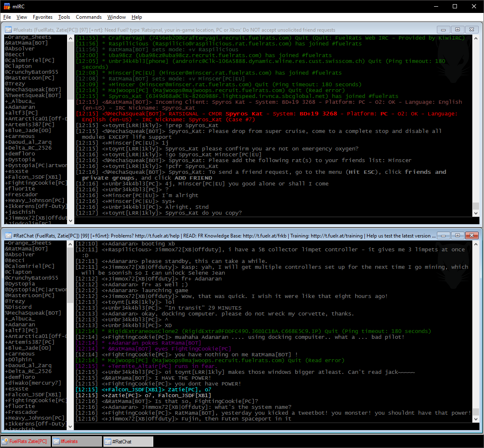Click up arrow of #RatChat nicklist scrollbar
The width and height of the screenshot is (484, 448).
70,244
